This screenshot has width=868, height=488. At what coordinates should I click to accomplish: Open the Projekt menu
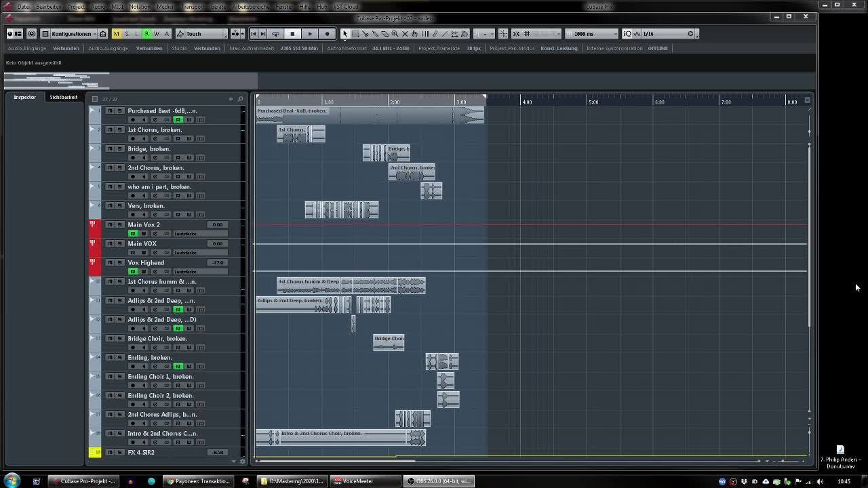tap(76, 7)
